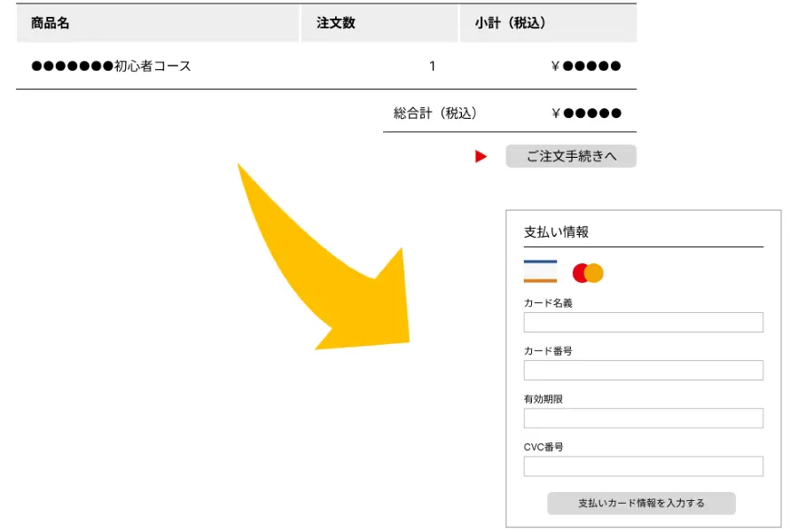This screenshot has height=532, width=798.
Task: Select the striped bank card brand icon
Action: pos(541,272)
